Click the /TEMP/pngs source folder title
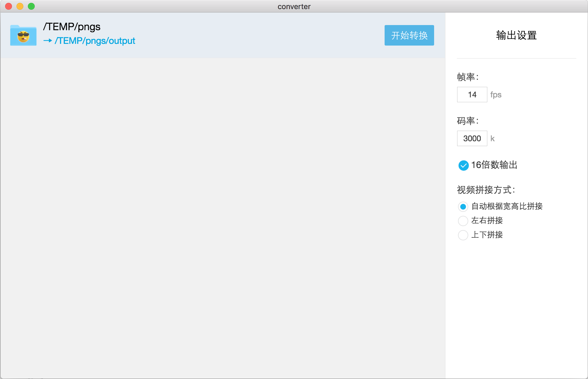 point(72,27)
